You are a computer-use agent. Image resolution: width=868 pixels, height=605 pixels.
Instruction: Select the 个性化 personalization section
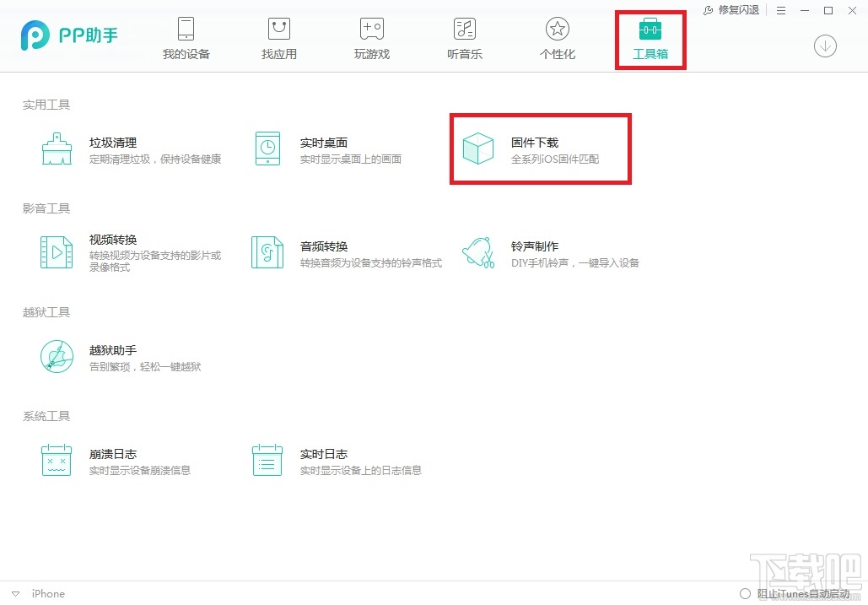tap(557, 38)
